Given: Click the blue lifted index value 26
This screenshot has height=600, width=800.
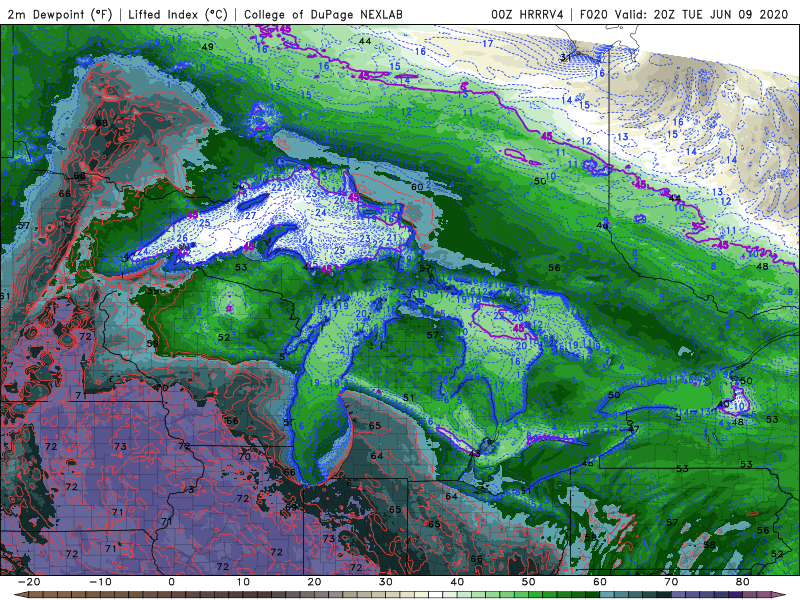Looking at the screenshot, I should point(182,238).
